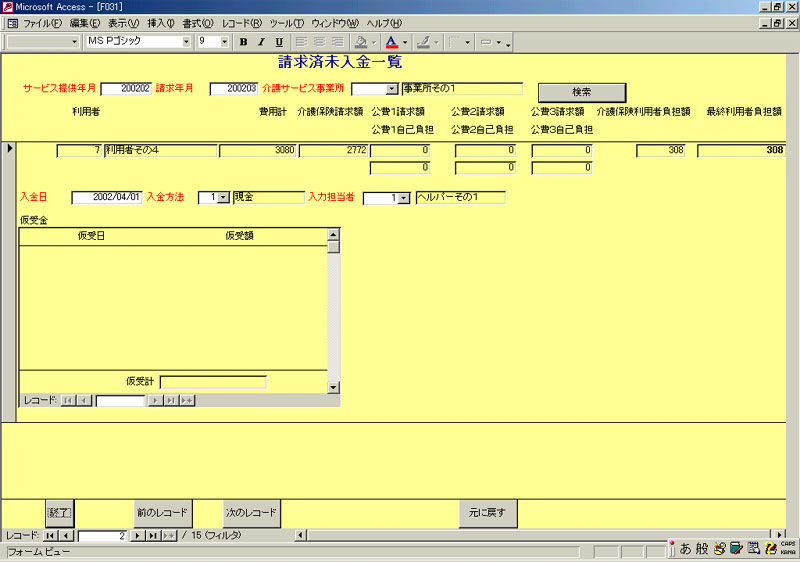Click the Access form icon in menu bar
Viewport: 800px width, 562px height.
(x=13, y=23)
